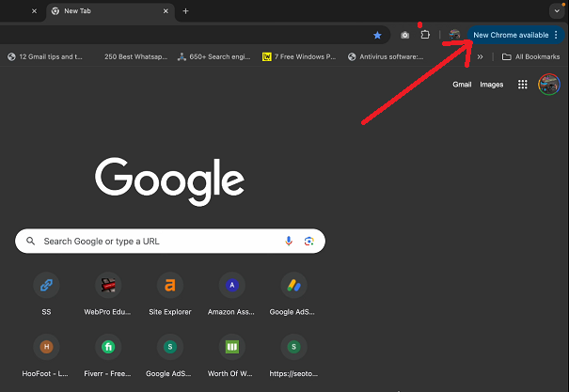Expand the tab search chevron

pyautogui.click(x=557, y=11)
